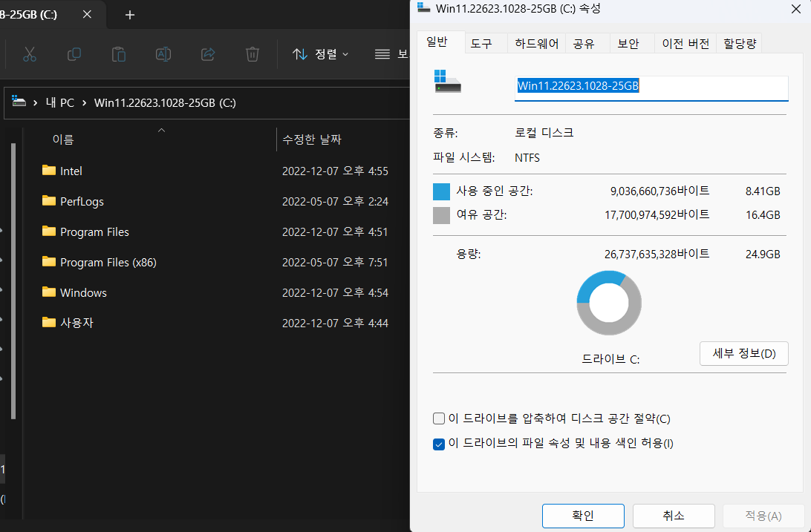Viewport: 811px width, 532px height.
Task: Sort by the 수정한 날짜 column header
Action: point(312,139)
